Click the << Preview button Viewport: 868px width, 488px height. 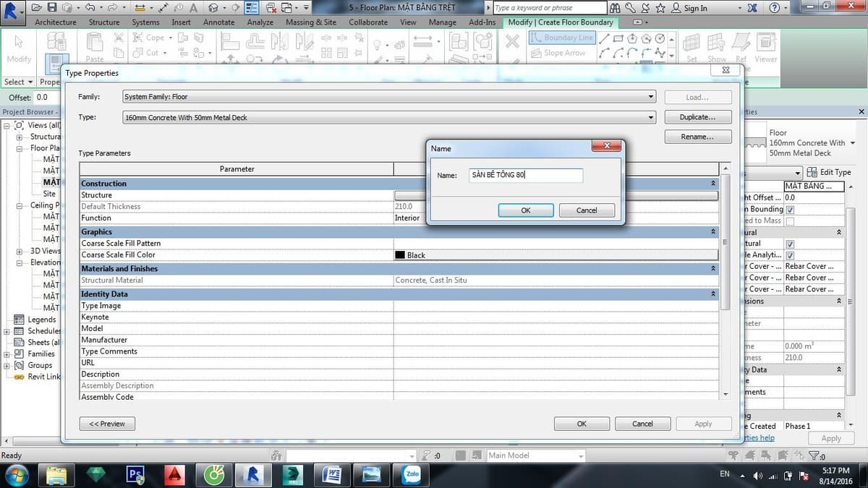point(107,424)
